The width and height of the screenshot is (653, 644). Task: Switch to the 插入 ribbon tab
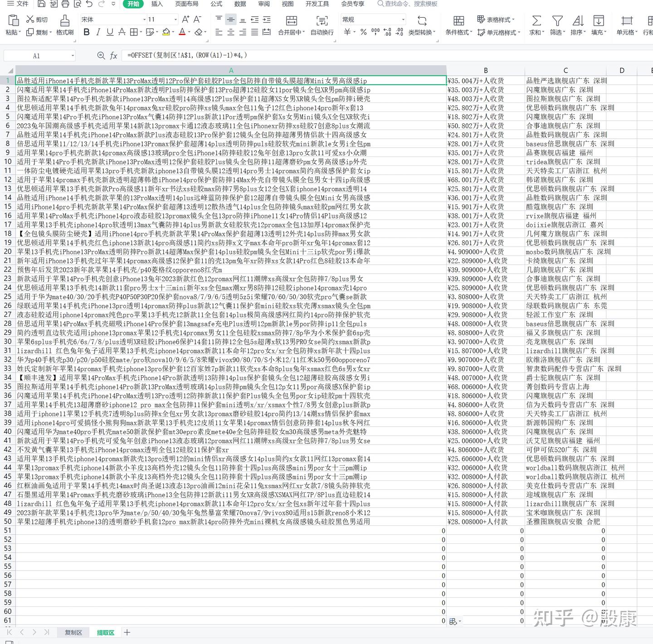[x=157, y=4]
